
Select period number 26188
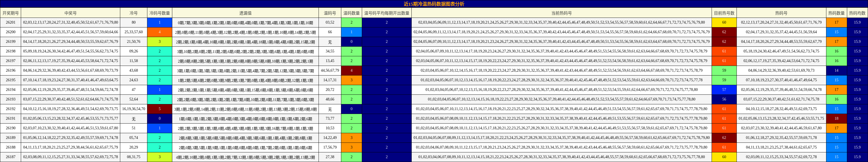click(10, 147)
